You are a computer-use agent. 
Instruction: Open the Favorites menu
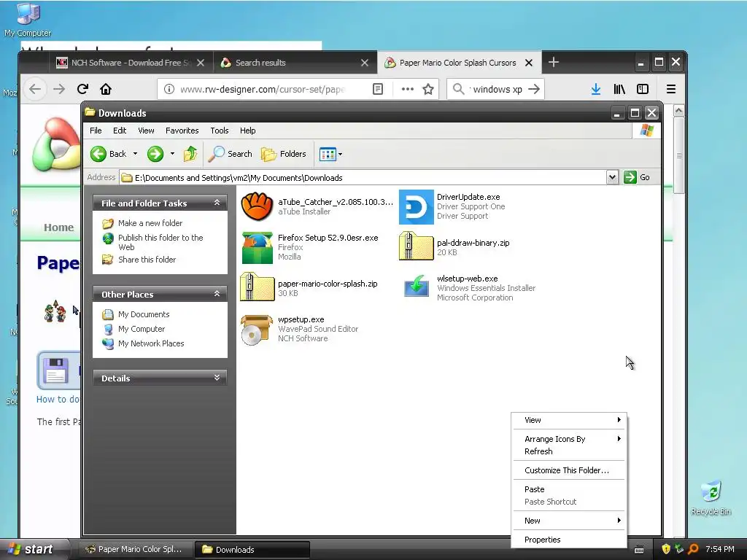pos(182,131)
